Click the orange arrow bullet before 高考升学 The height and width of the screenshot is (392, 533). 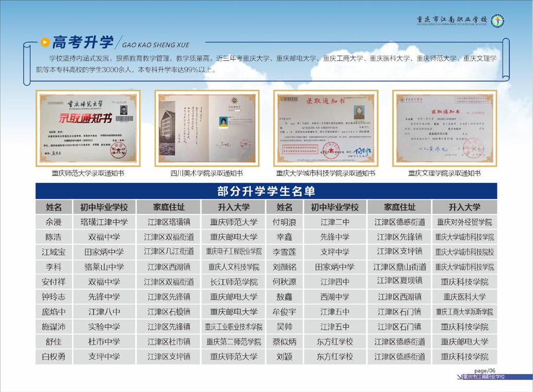(45, 42)
